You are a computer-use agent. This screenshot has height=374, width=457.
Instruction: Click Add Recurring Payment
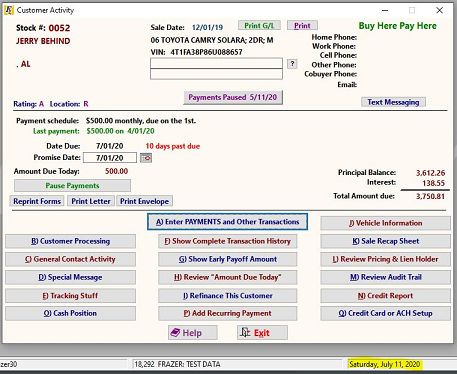(x=227, y=313)
